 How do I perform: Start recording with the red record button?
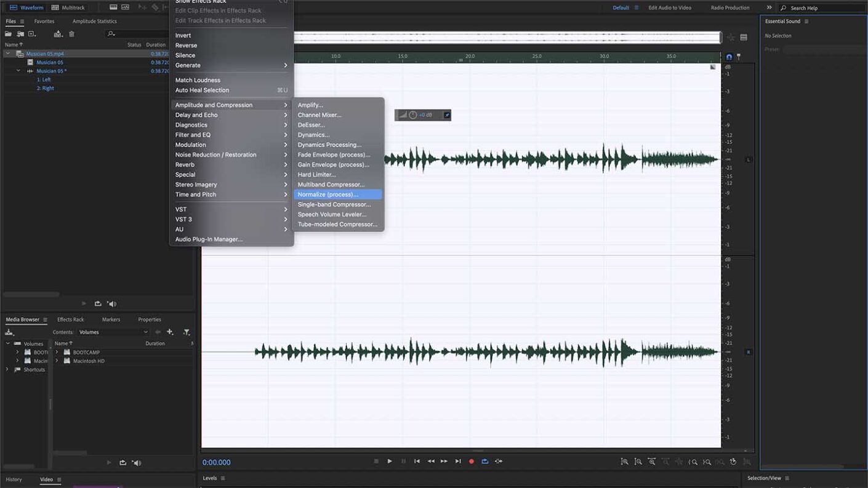[x=471, y=461]
